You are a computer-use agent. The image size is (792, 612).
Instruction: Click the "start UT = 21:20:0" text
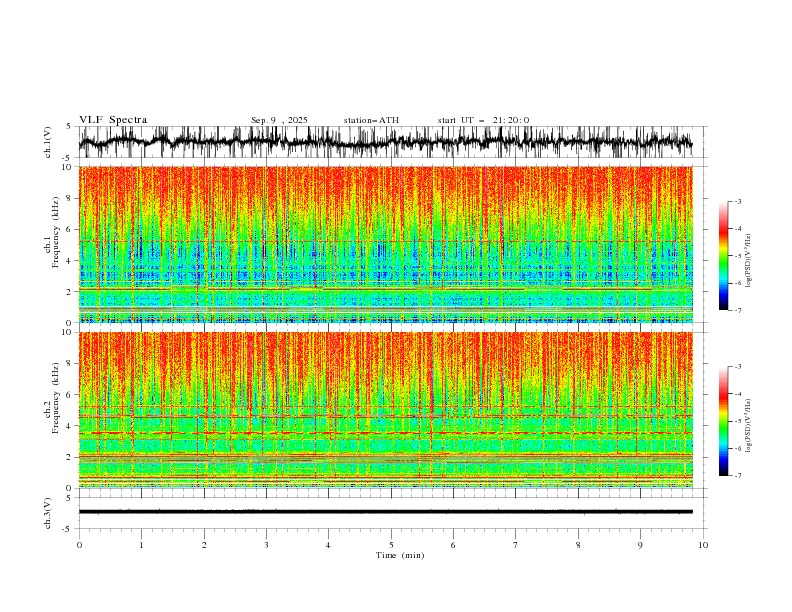[x=483, y=120]
